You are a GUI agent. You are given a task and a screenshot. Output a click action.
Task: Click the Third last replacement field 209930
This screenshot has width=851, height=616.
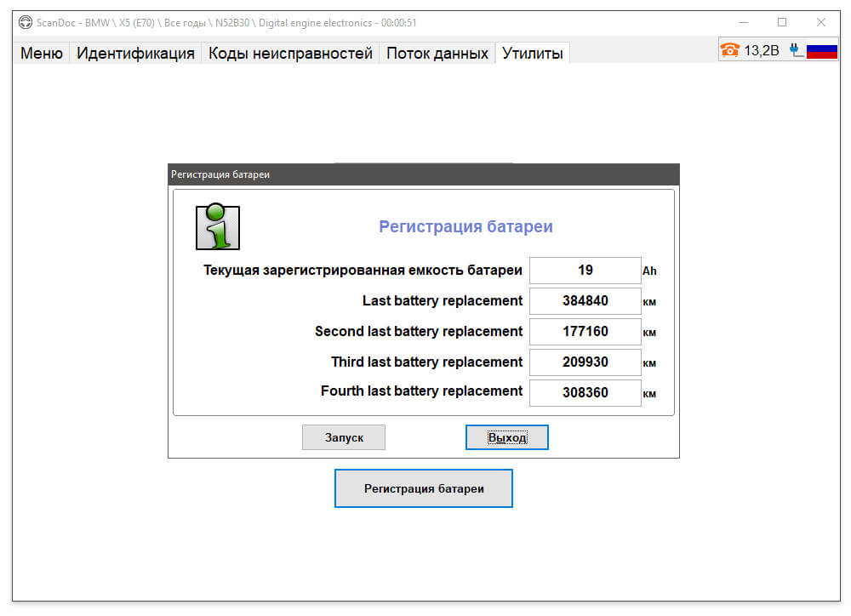585,362
